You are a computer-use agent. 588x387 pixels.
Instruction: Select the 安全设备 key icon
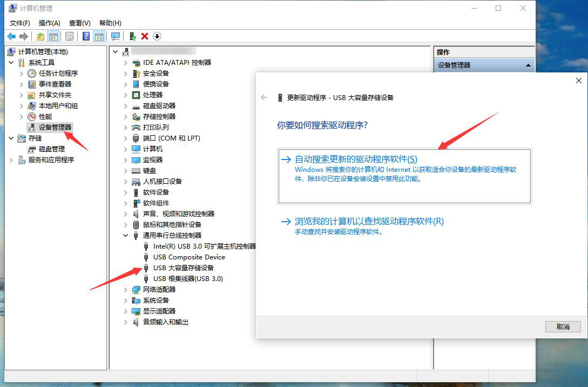pyautogui.click(x=136, y=74)
